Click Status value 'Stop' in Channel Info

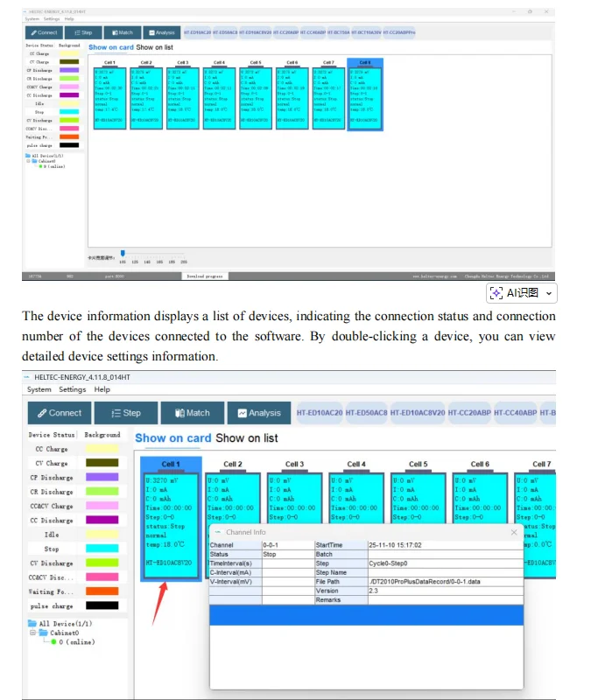pyautogui.click(x=289, y=554)
